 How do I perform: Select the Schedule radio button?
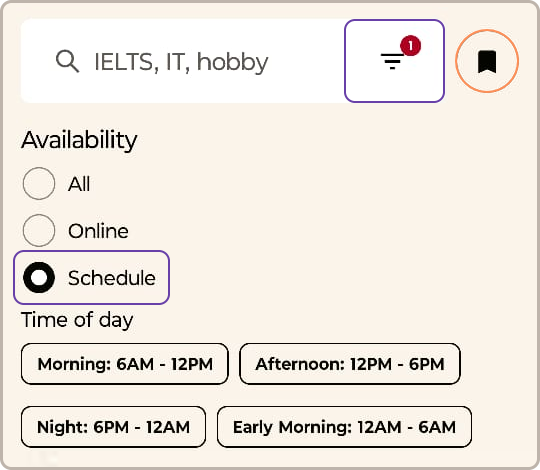(39, 278)
